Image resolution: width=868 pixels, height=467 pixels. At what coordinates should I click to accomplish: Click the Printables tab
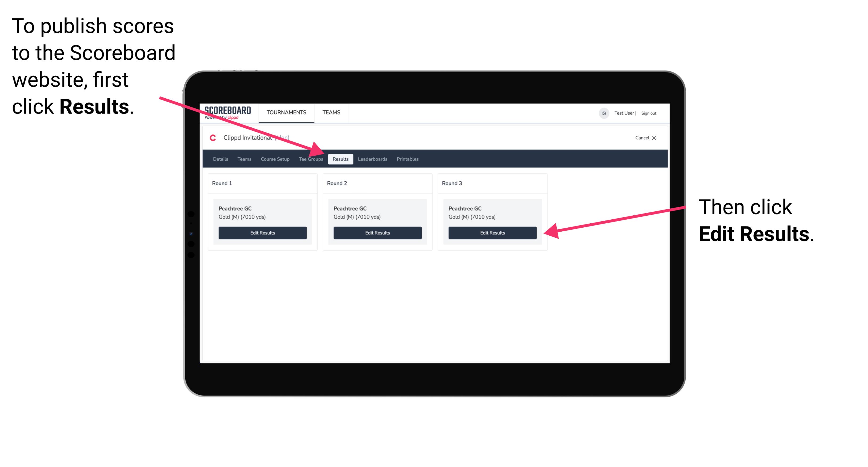click(407, 159)
